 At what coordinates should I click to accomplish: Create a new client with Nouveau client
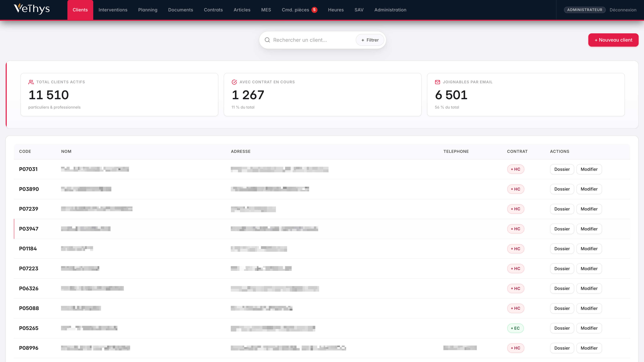pyautogui.click(x=613, y=40)
